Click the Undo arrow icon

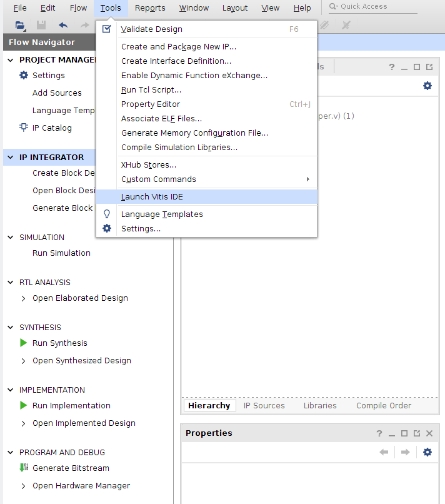pos(63,25)
